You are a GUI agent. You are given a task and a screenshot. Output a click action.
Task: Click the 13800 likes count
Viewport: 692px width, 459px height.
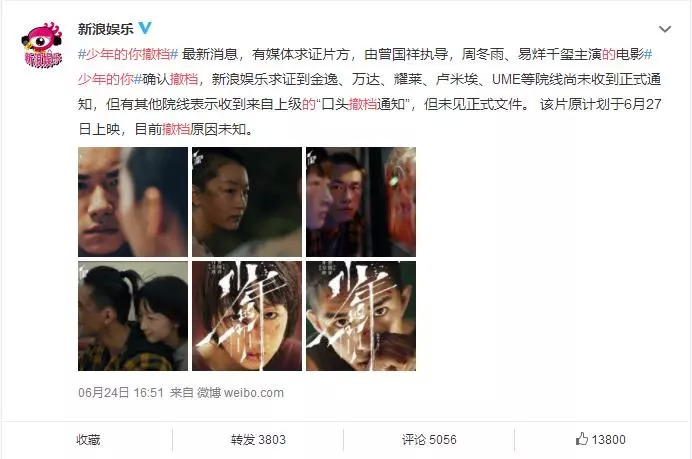point(608,440)
